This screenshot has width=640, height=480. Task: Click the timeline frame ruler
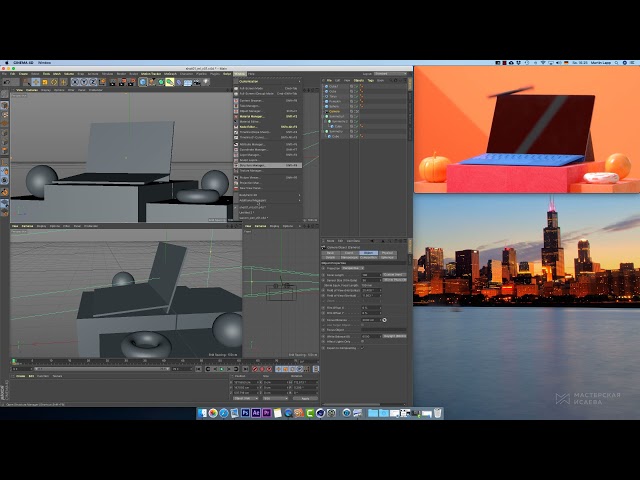coord(120,361)
